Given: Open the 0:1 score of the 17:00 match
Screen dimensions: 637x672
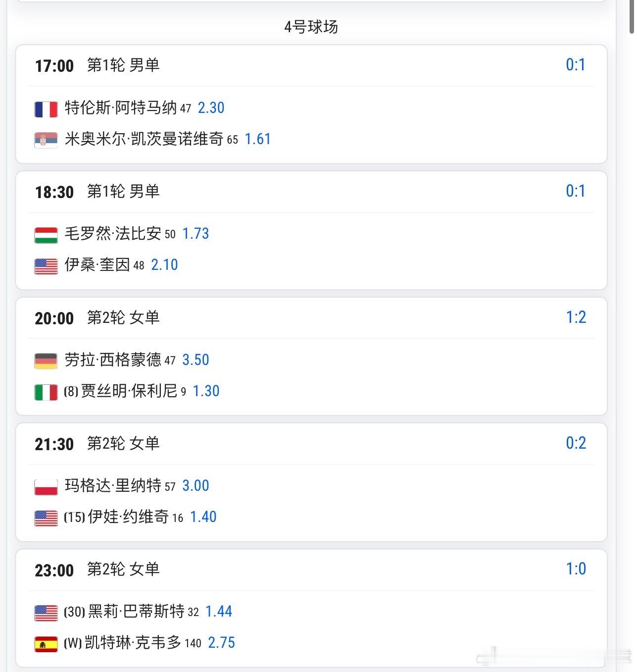Looking at the screenshot, I should pyautogui.click(x=576, y=65).
